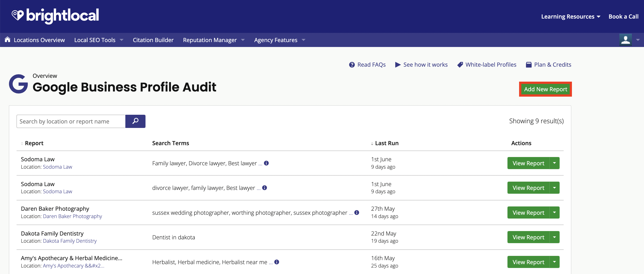The height and width of the screenshot is (274, 644).
Task: Click the large Google G logo
Action: [x=19, y=84]
